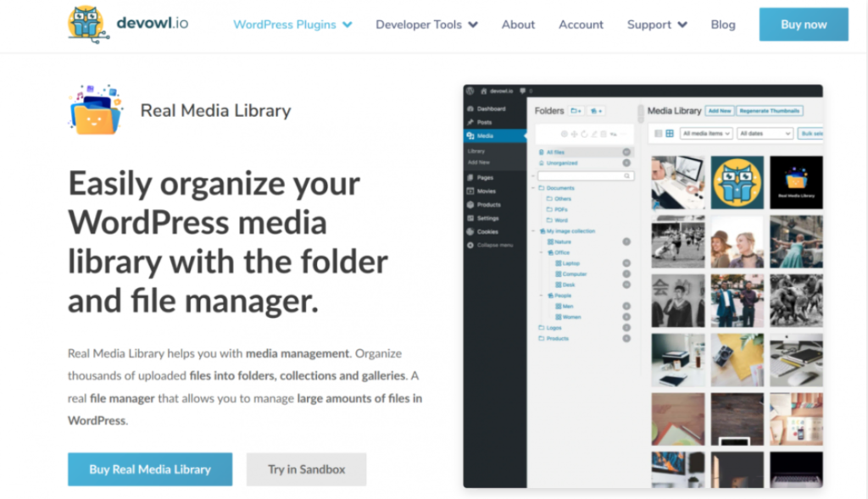Open the comments bubble icon in admin bar
Viewport: 868px width, 499px height.
click(522, 91)
